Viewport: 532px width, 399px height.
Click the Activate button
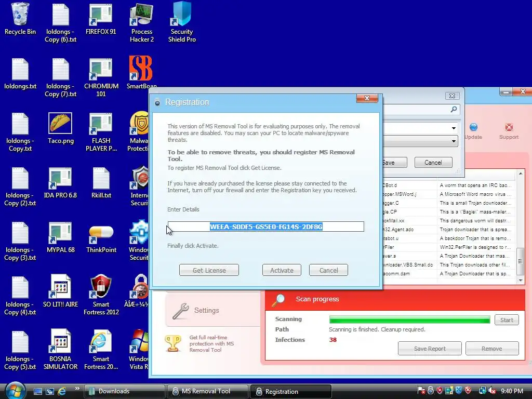282,270
